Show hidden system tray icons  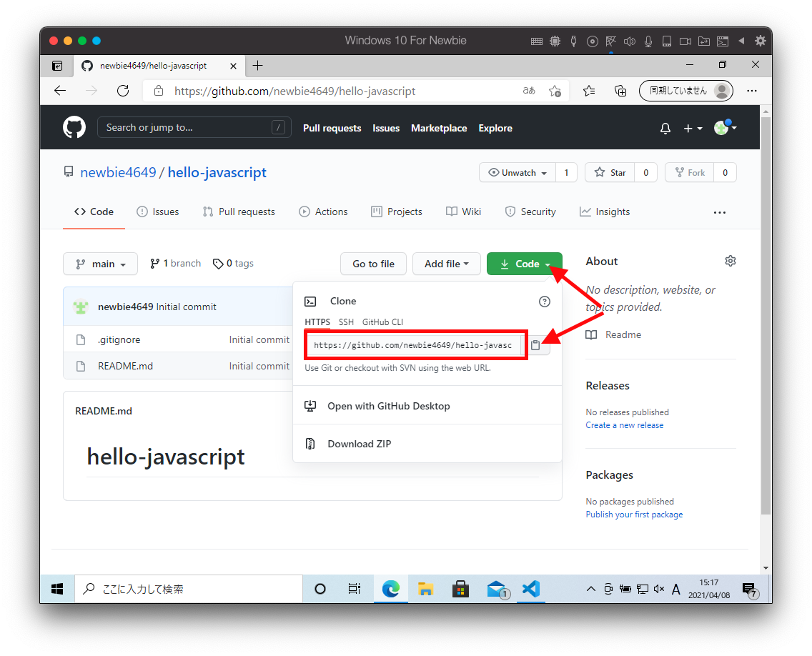click(590, 589)
